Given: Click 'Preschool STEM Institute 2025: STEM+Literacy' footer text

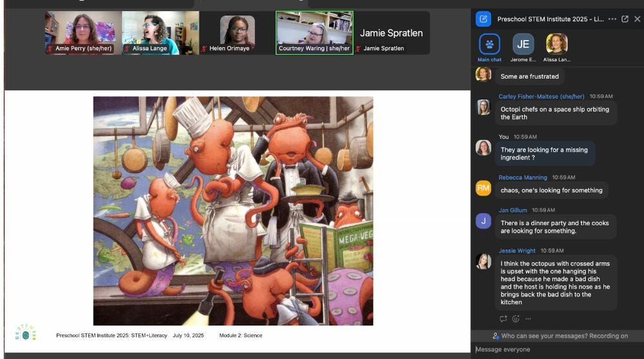Looking at the screenshot, I should [x=112, y=336].
